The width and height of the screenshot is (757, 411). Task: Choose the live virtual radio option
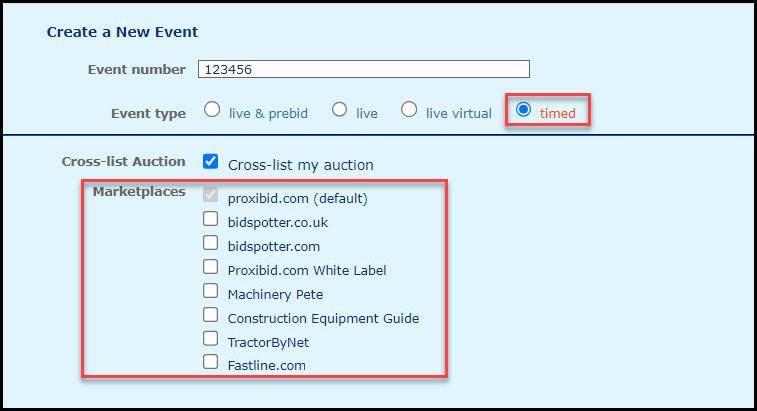[409, 110]
